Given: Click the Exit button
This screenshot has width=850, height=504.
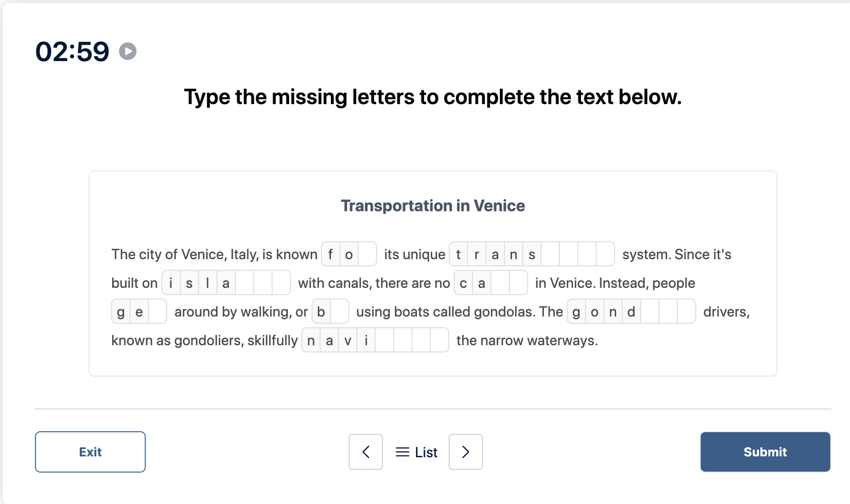Looking at the screenshot, I should (90, 452).
